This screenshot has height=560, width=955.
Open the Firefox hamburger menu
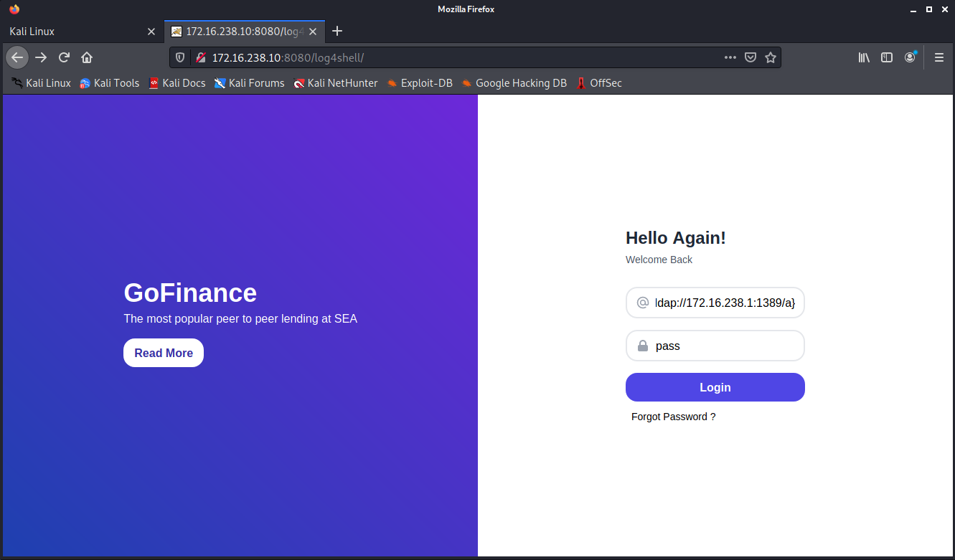click(x=938, y=57)
